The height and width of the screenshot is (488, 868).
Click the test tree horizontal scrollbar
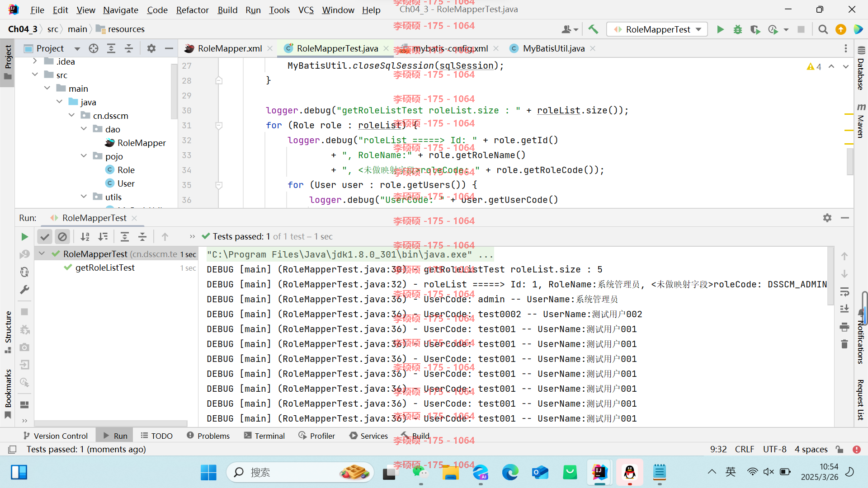point(111,423)
